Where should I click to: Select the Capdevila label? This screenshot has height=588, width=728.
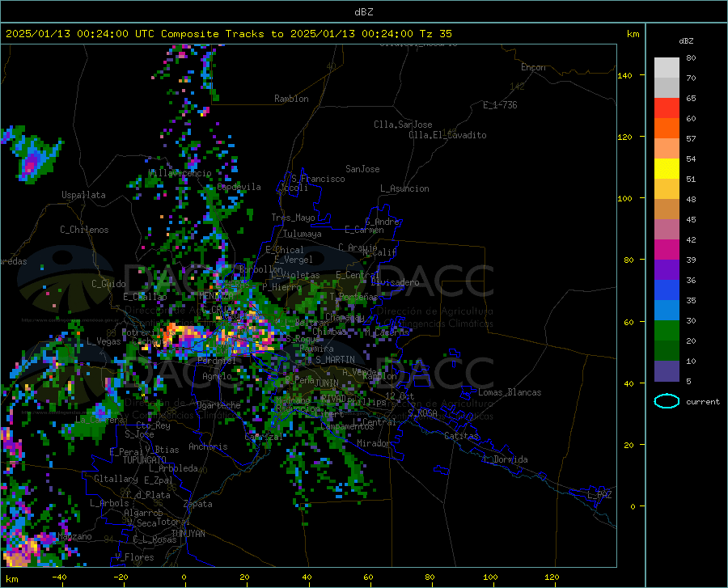pyautogui.click(x=239, y=187)
